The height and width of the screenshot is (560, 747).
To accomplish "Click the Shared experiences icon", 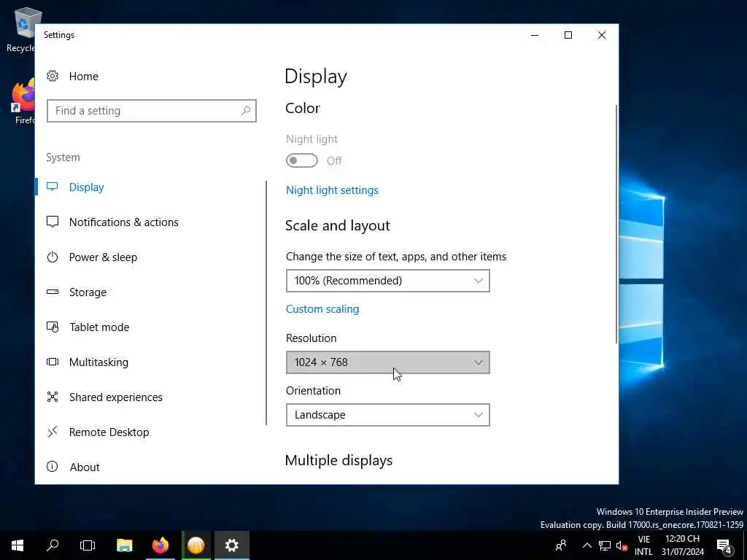I will click(x=53, y=397).
